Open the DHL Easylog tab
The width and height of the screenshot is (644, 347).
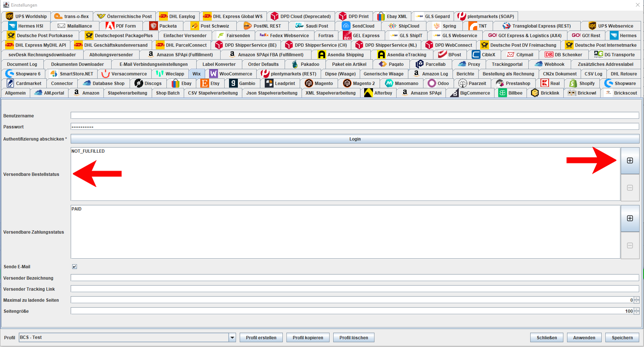pyautogui.click(x=177, y=16)
